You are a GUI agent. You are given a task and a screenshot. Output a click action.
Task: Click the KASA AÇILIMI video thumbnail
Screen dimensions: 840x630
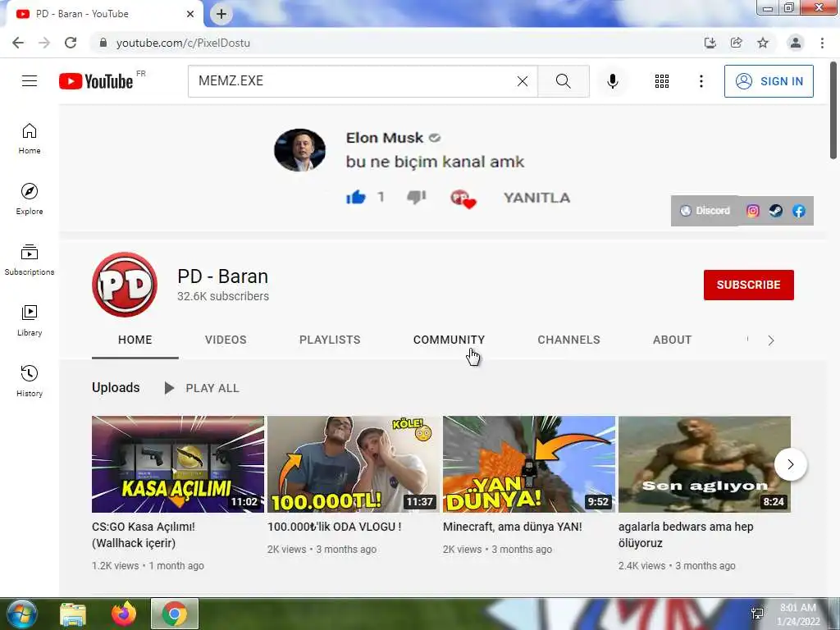coord(178,464)
